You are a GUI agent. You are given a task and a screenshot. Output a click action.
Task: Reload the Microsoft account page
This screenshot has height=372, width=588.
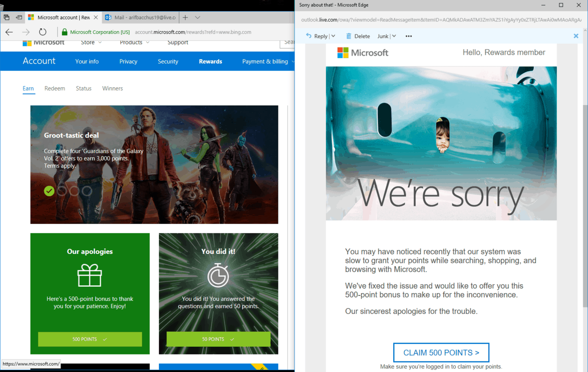click(43, 32)
